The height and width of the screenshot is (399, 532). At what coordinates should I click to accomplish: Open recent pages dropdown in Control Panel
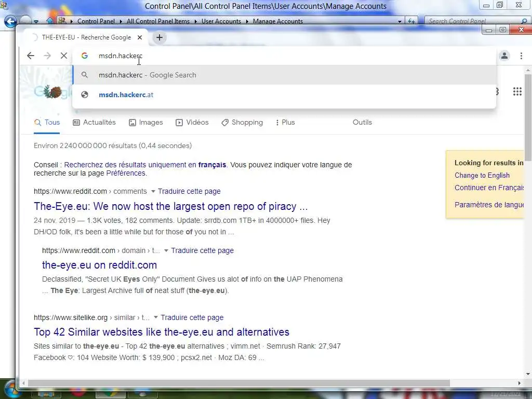pyautogui.click(x=36, y=22)
